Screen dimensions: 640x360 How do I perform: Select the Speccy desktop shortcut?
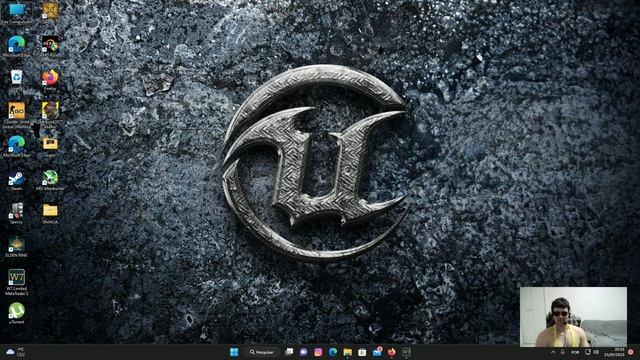tap(16, 213)
